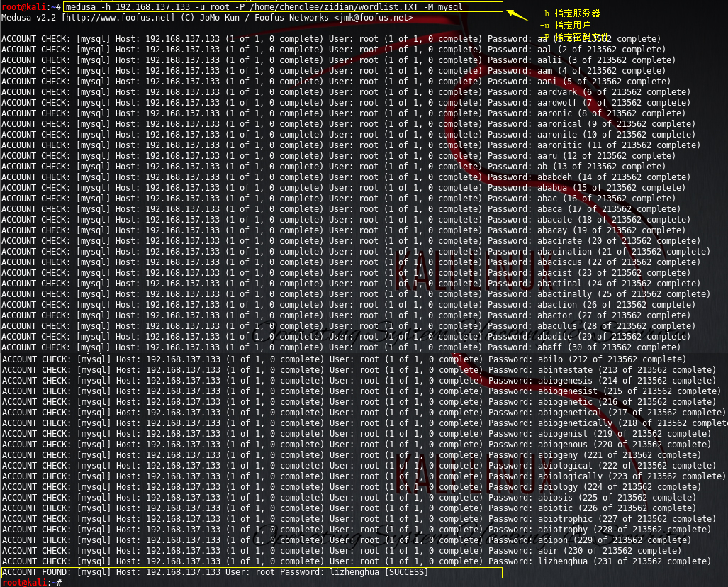Click the 'abac (16 of 213562' line
728x587 pixels.
[338, 199]
